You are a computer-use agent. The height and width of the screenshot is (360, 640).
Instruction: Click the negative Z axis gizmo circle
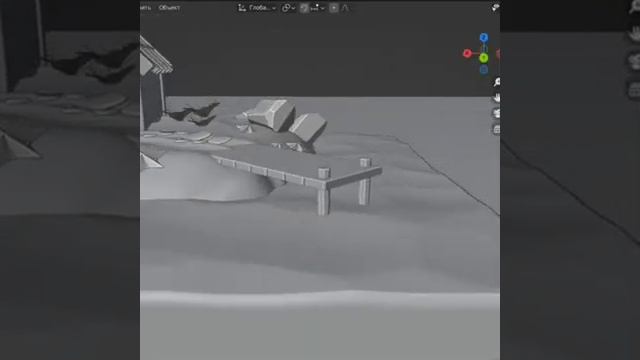(x=484, y=70)
